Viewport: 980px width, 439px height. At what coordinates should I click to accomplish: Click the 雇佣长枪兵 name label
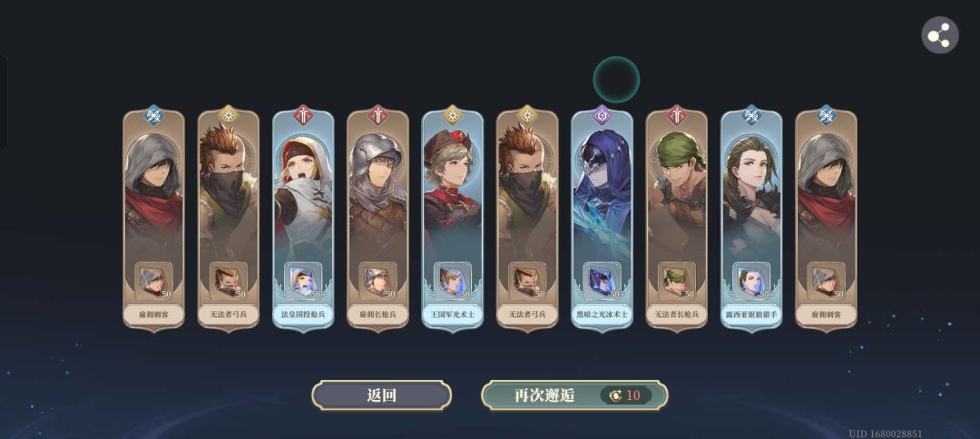(378, 315)
